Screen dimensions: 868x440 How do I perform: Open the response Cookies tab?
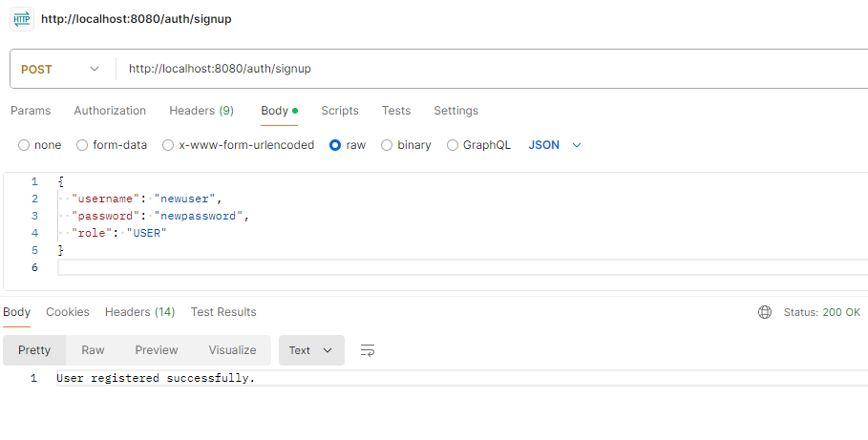(68, 312)
